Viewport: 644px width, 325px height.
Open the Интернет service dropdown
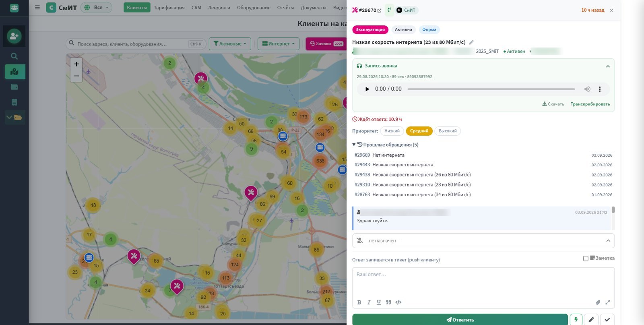click(x=279, y=44)
